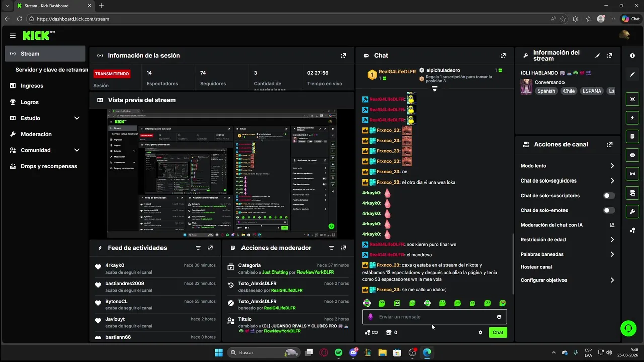Click the Chile tag
644x362 pixels.
pyautogui.click(x=569, y=91)
